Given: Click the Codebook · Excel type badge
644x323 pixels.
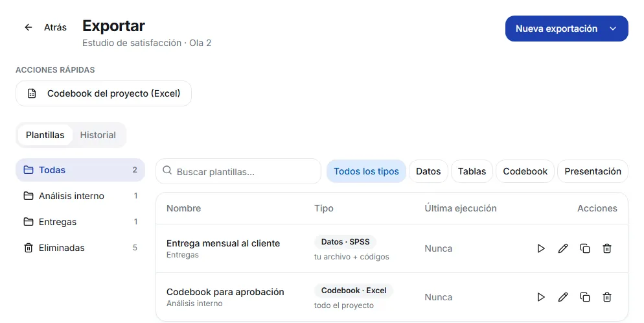Looking at the screenshot, I should 354,290.
